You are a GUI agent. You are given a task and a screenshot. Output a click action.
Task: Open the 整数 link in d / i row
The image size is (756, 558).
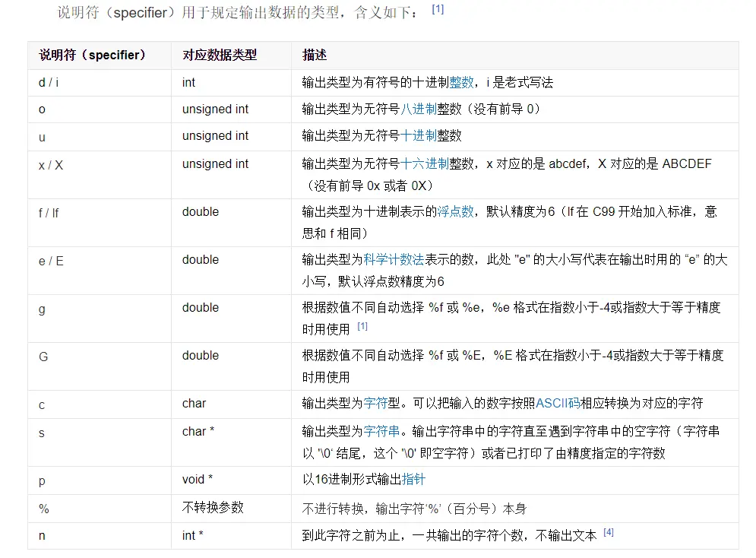[x=461, y=82]
